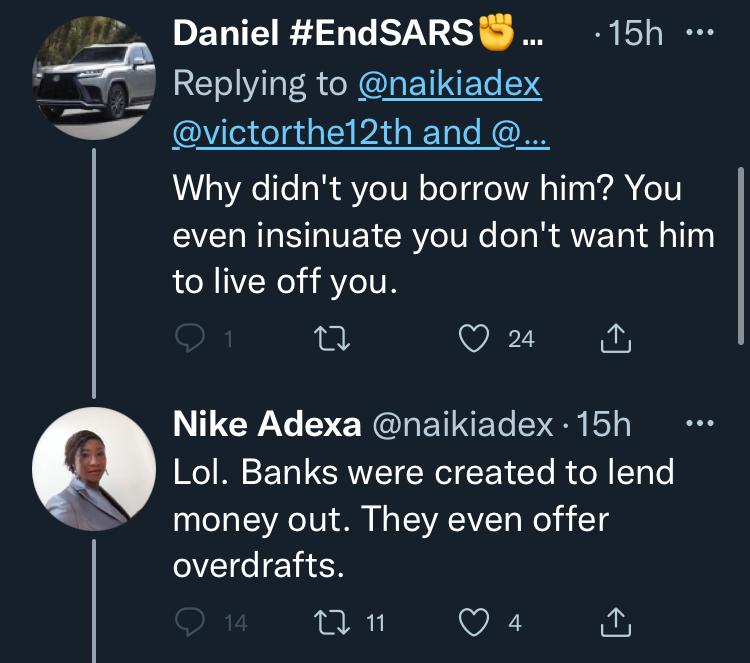This screenshot has width=750, height=663.
Task: Share Daniel's tweet
Action: point(616,340)
